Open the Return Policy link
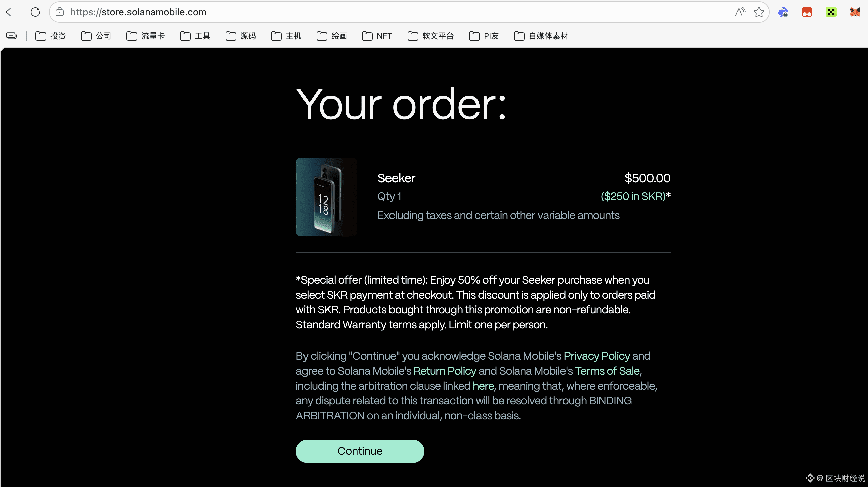Screen dimensions: 868x487 (445, 371)
